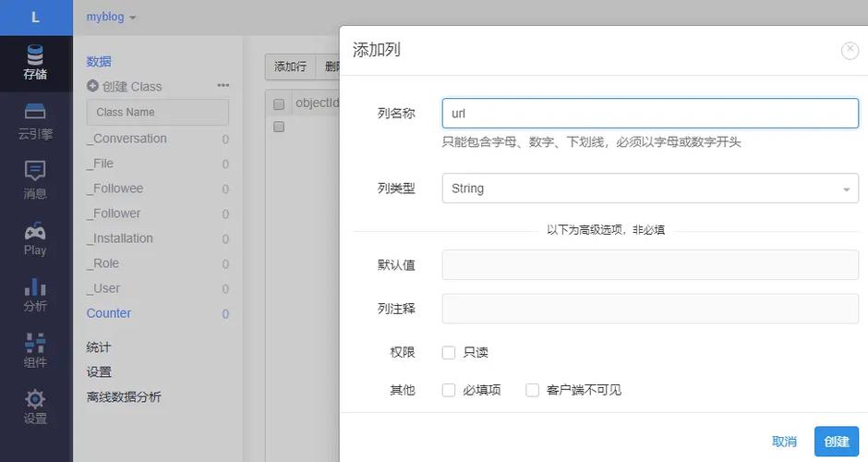868x462 pixels.
Task: Click the objectId column header
Action: click(317, 103)
